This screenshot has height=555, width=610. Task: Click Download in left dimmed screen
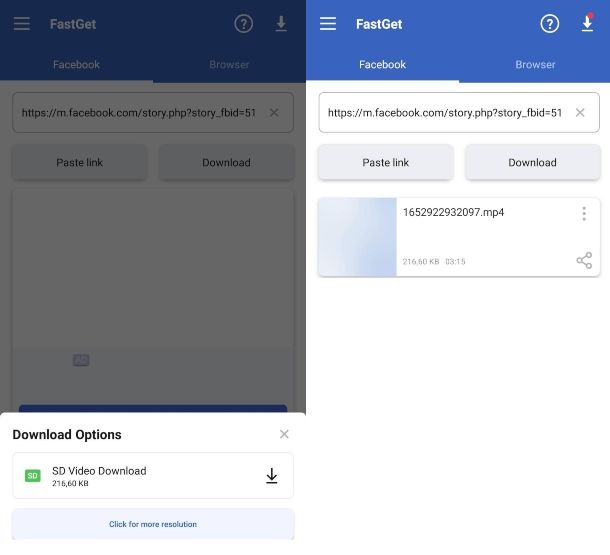point(226,162)
